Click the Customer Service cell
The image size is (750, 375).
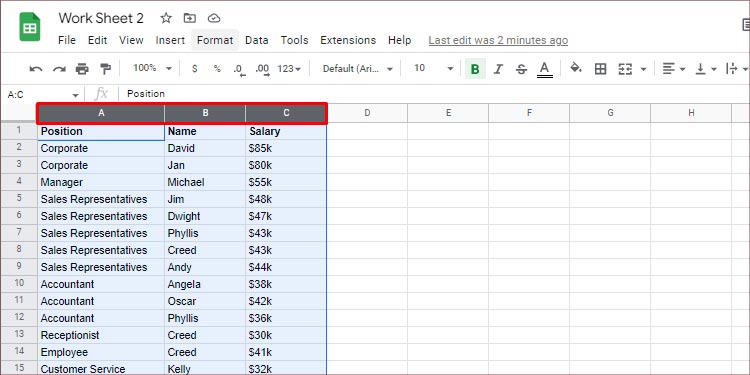click(x=101, y=368)
